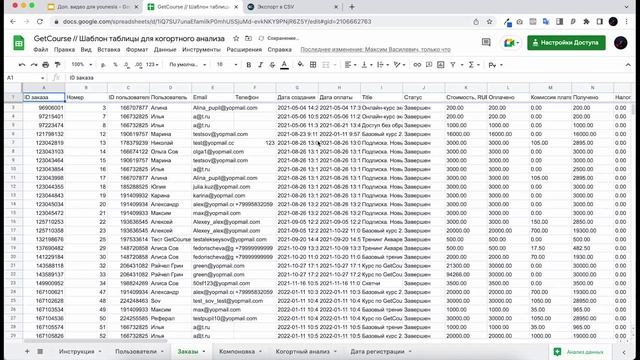Activate the paint format tool
640x360 pixels.
pos(58,65)
